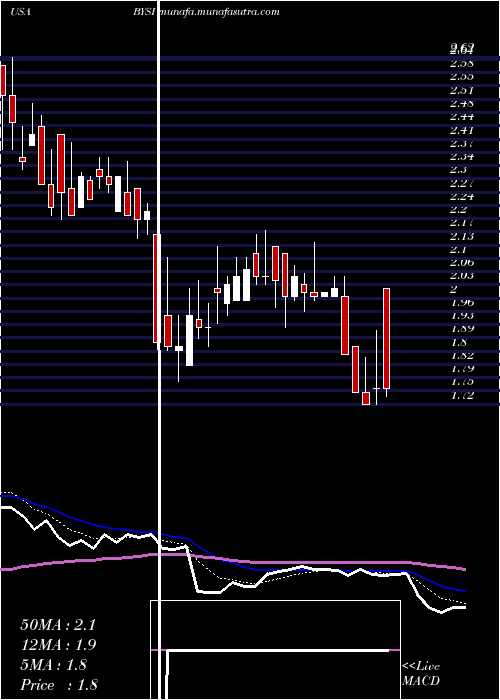500x700 pixels.
Task: Click the 2.55 price axis label
Action: point(461,77)
